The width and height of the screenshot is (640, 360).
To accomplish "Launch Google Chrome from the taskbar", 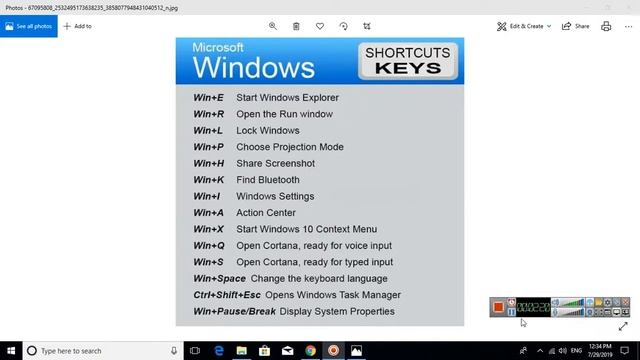I will coord(311,351).
